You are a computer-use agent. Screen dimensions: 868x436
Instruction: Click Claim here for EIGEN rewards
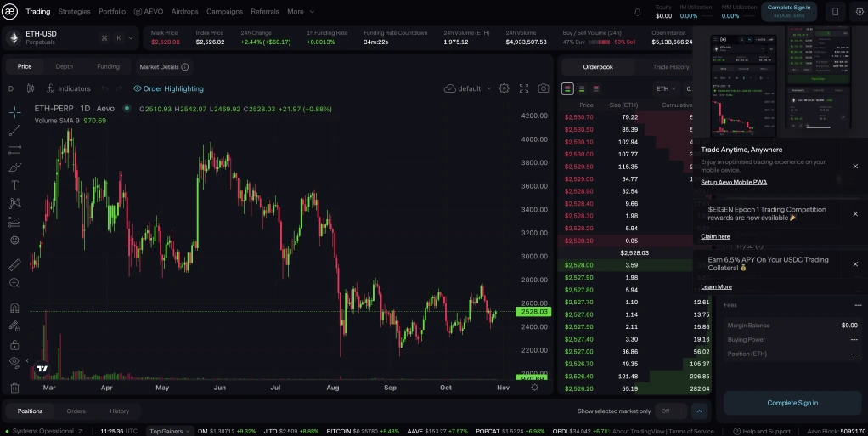[x=715, y=236]
